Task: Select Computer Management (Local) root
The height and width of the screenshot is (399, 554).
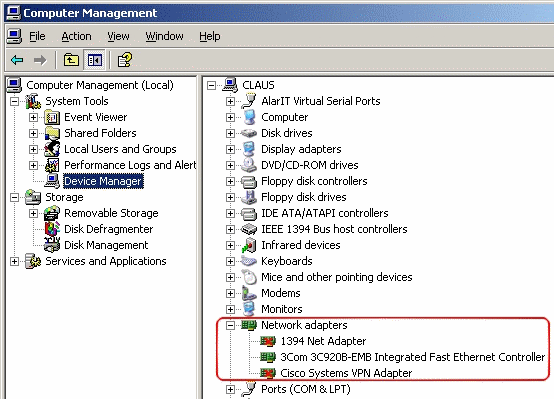Action: [100, 85]
